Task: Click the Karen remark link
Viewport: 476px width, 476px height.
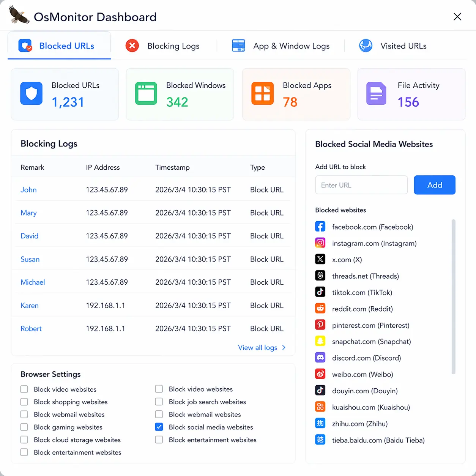Action: point(30,305)
